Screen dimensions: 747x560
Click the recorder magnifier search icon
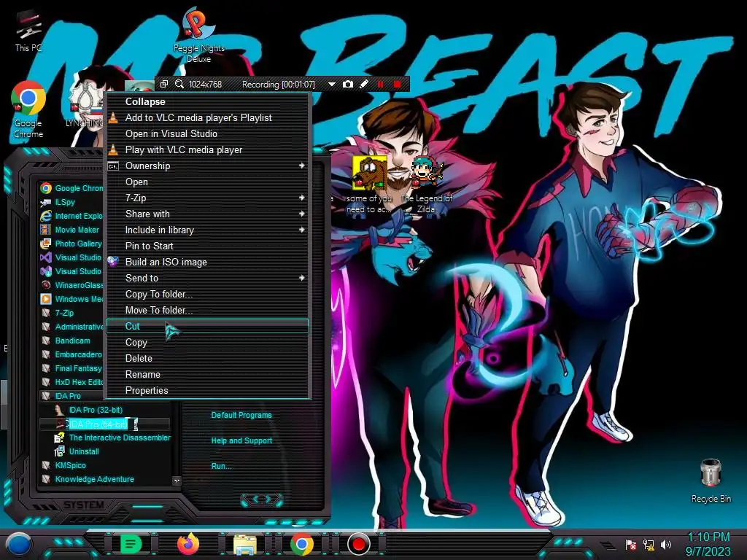179,85
